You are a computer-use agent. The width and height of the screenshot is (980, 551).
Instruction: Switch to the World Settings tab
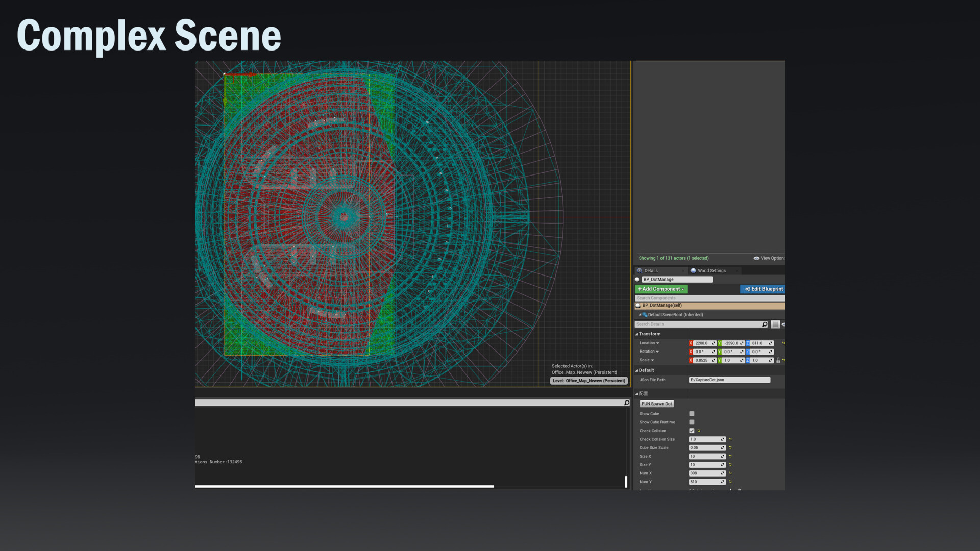point(712,271)
